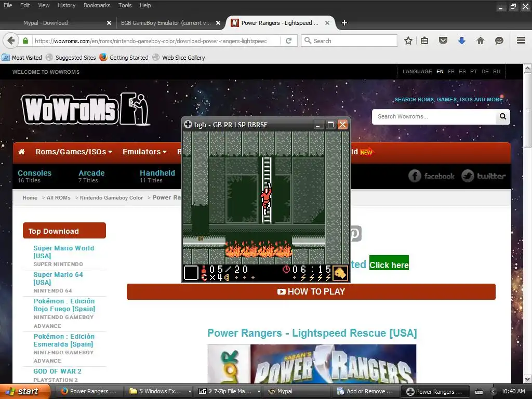Open the bookmarks list icon

click(424, 41)
